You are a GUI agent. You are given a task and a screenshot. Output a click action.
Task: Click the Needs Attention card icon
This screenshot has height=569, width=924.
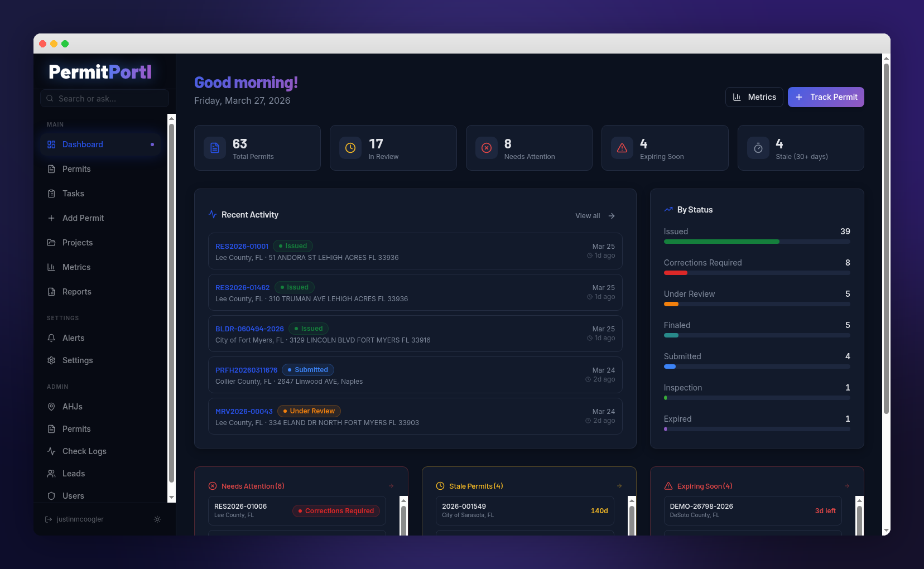pyautogui.click(x=487, y=148)
